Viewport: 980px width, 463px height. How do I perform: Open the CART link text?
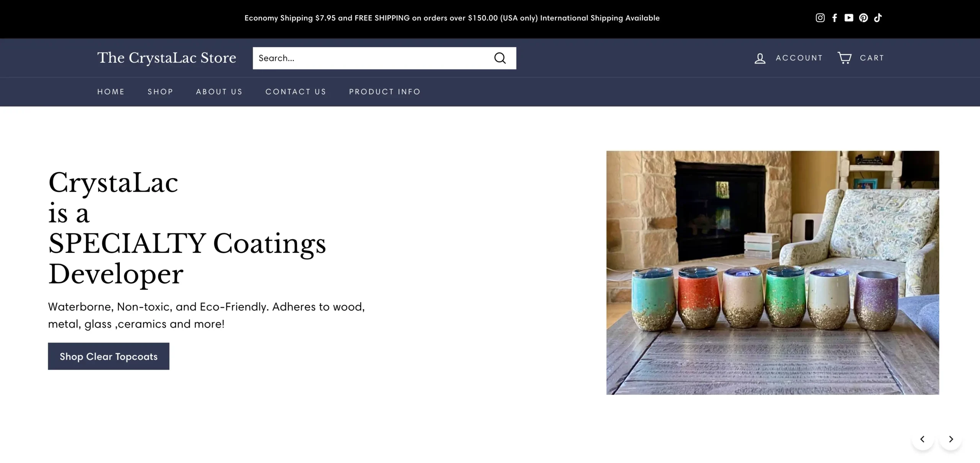tap(872, 58)
